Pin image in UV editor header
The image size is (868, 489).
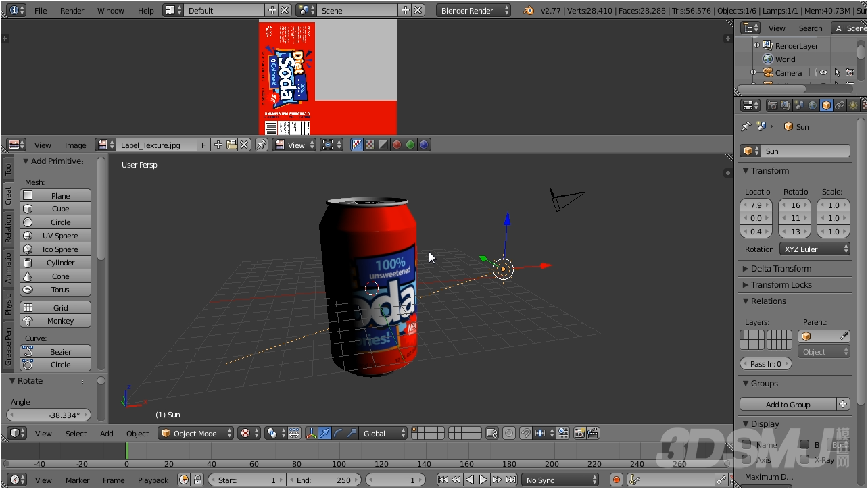(261, 145)
